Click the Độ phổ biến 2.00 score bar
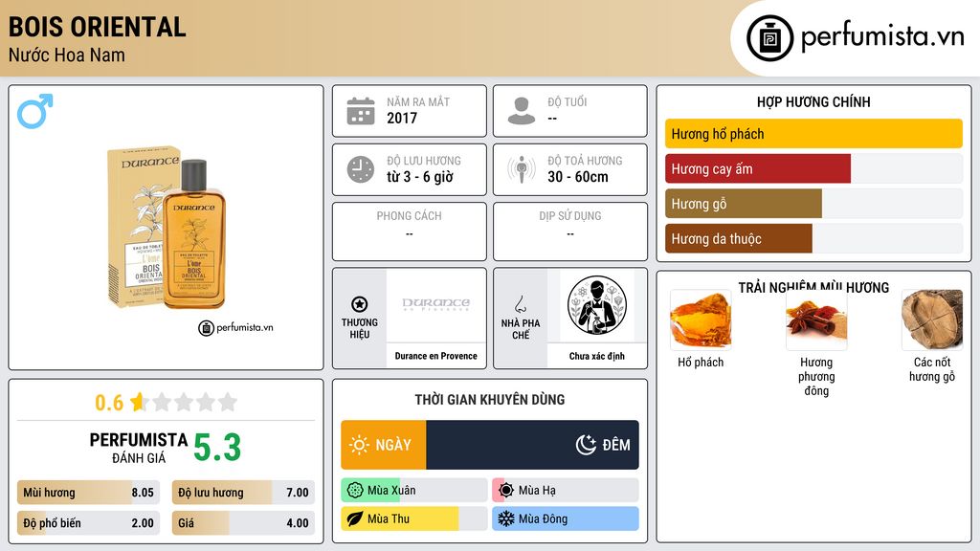Viewport: 980px width, 551px height. click(x=89, y=523)
